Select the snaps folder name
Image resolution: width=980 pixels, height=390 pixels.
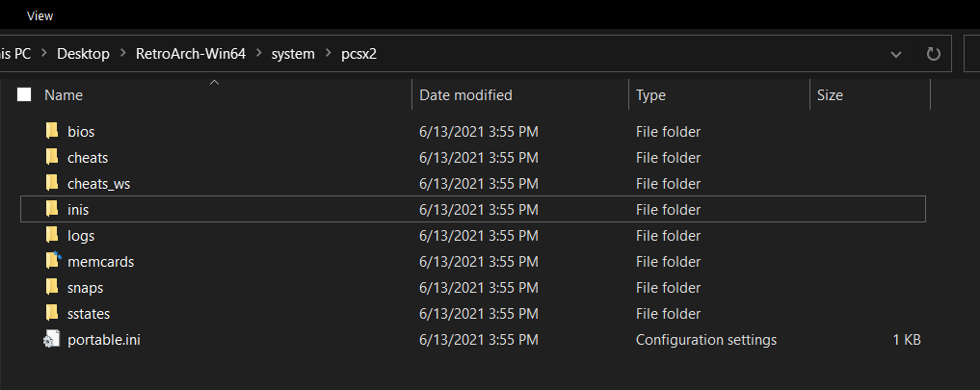(86, 288)
